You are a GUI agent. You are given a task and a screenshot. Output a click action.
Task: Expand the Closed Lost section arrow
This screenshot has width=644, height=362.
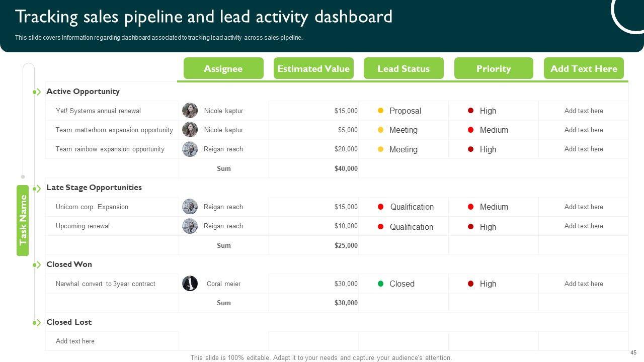click(x=37, y=323)
